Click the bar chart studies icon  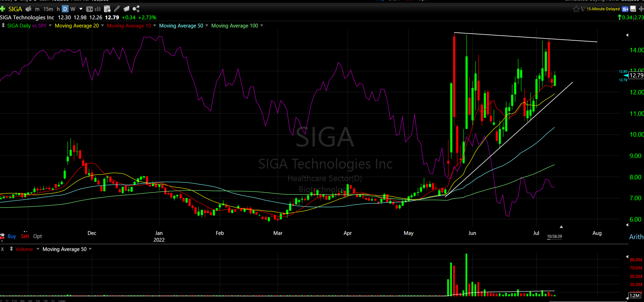[98, 9]
